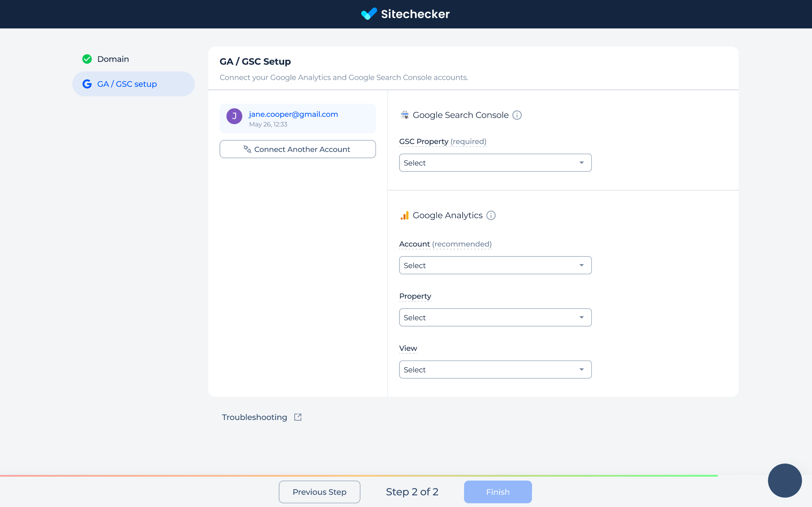Select the GA / GSC setup step
This screenshot has width=812, height=507.
coord(133,84)
